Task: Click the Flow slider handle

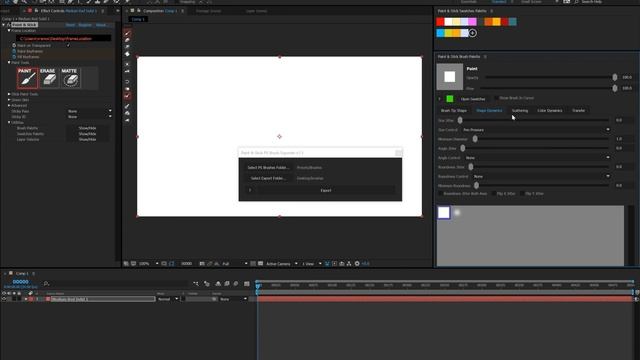Action: click(615, 88)
